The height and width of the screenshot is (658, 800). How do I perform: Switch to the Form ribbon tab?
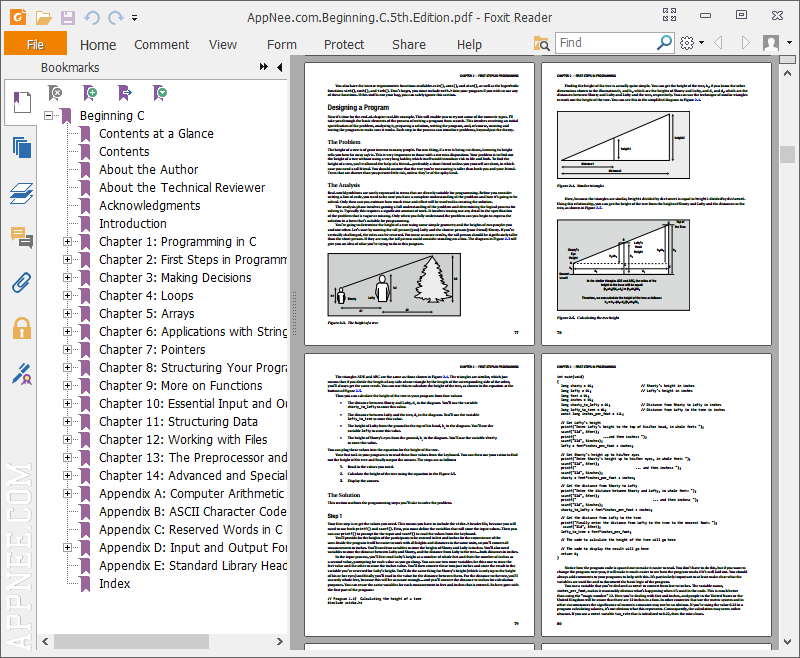click(x=282, y=45)
